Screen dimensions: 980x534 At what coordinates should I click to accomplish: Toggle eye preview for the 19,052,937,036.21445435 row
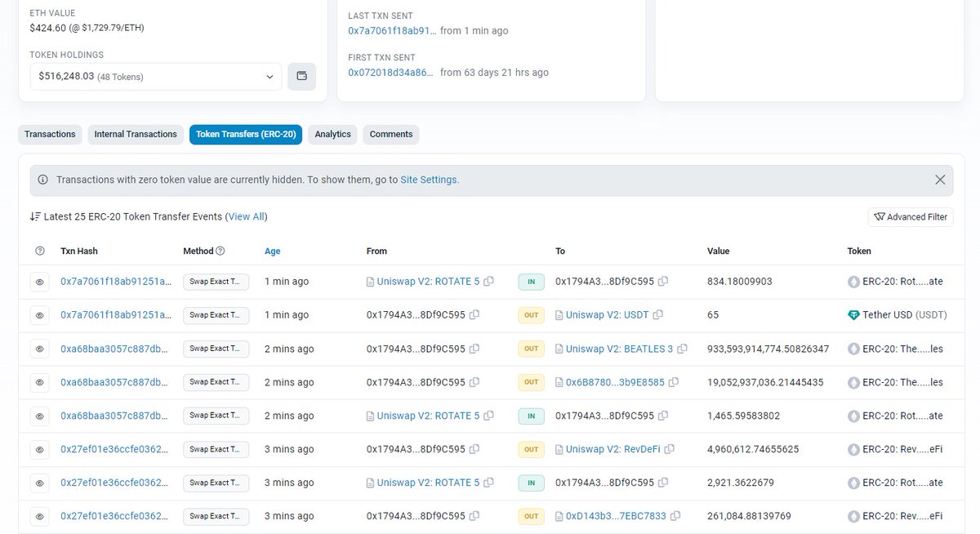(x=39, y=382)
